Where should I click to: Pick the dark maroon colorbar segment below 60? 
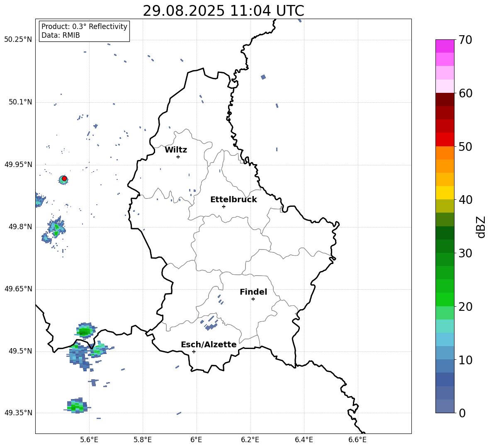[x=445, y=99]
